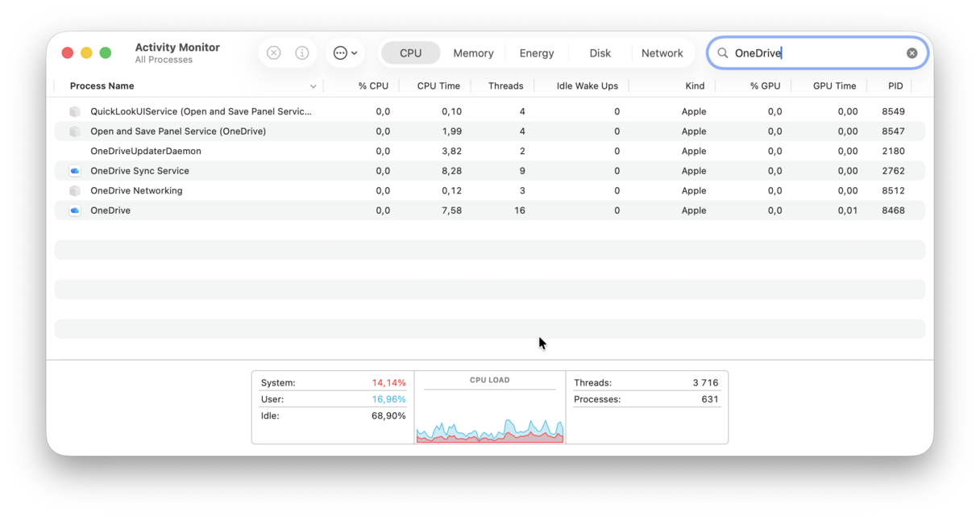
Task: Switch to the Network tab
Action: (662, 53)
